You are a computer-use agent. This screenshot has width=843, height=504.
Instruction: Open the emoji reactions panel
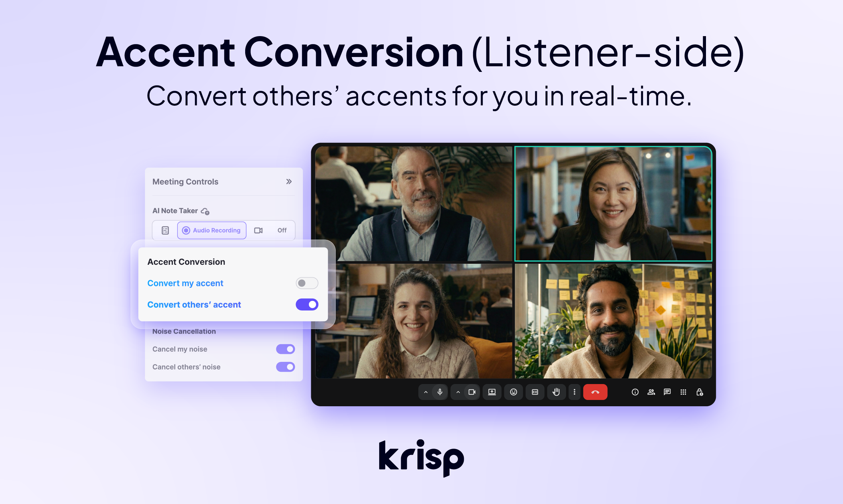514,392
